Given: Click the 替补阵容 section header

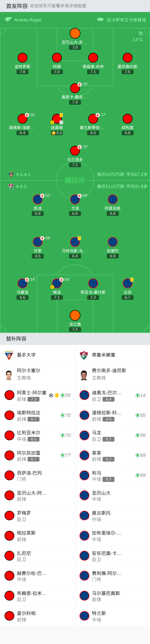Looking at the screenshot, I should tap(16, 339).
